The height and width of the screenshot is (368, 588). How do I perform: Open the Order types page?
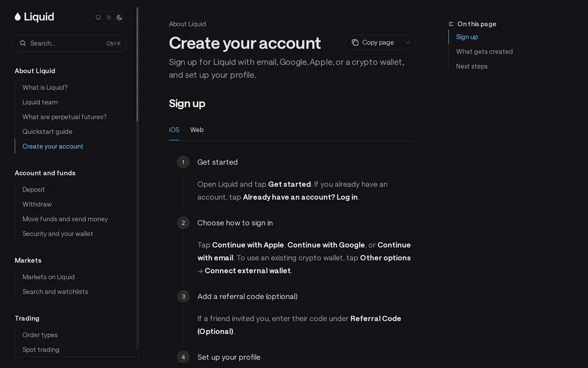40,335
